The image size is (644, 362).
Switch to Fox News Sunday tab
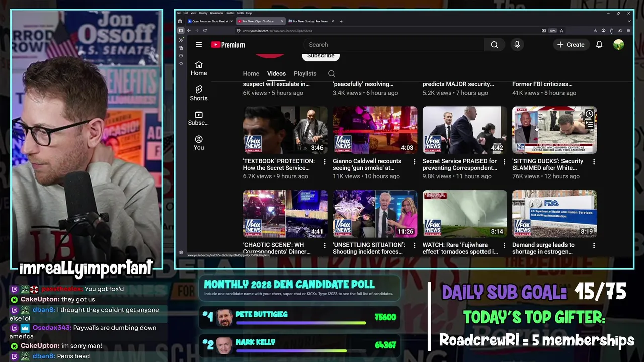(x=310, y=21)
